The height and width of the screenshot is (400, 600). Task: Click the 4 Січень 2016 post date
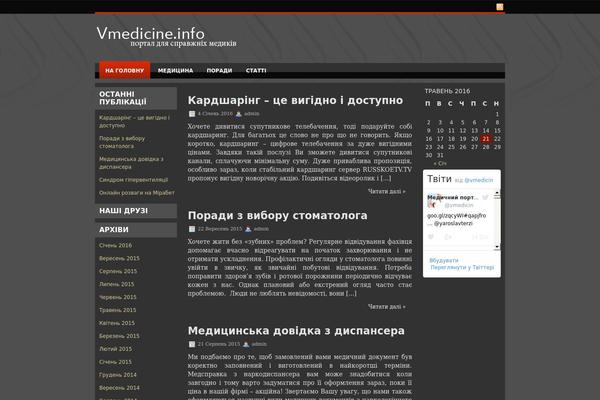tap(215, 114)
